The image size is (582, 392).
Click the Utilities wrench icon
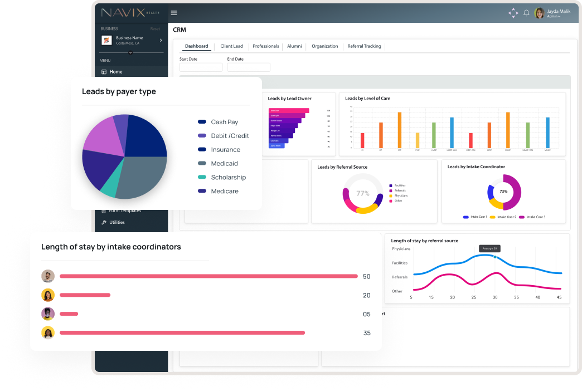tap(104, 222)
